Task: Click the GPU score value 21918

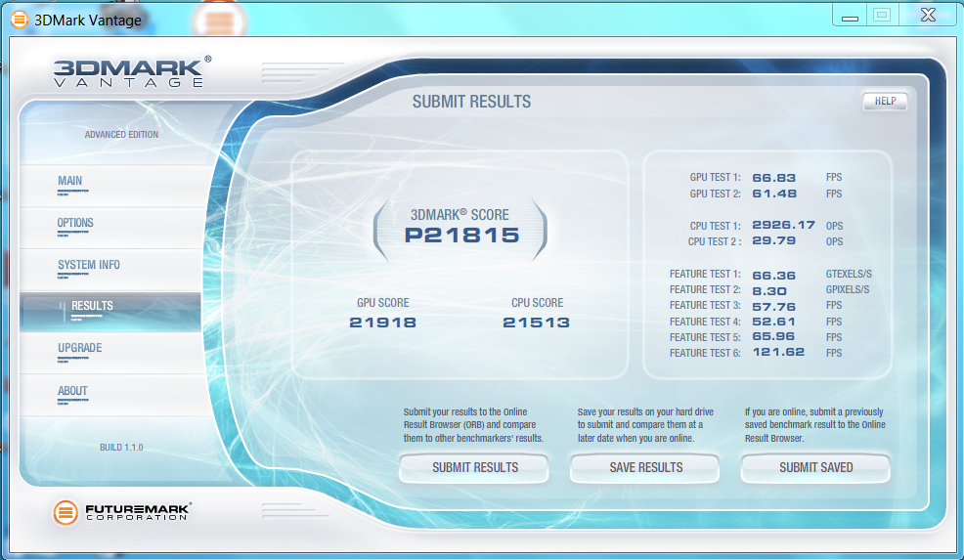Action: [382, 323]
